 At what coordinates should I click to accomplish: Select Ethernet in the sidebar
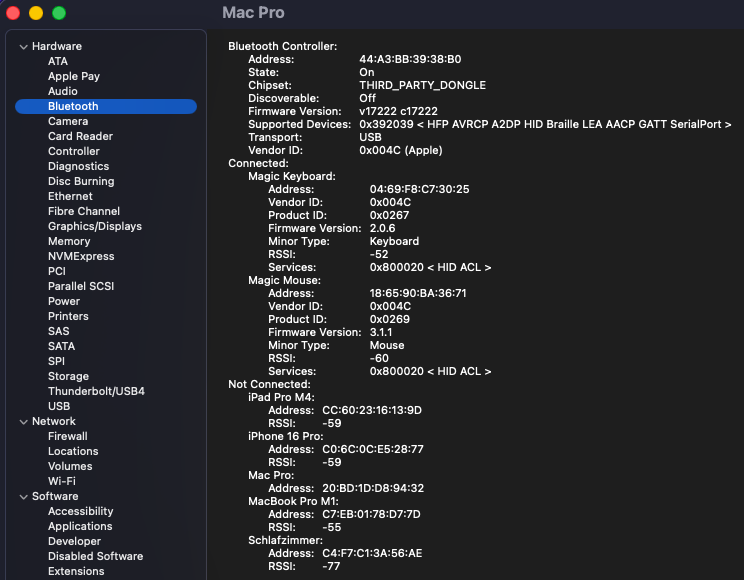point(70,196)
